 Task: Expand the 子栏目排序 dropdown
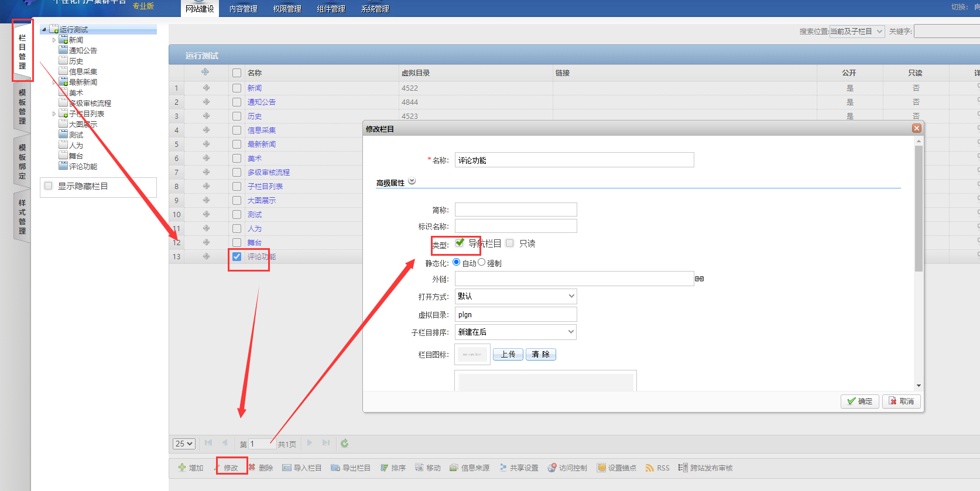[x=516, y=332]
